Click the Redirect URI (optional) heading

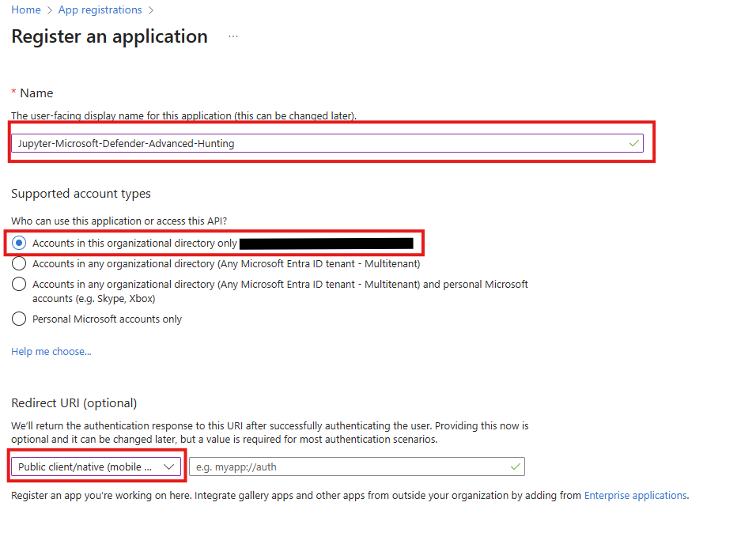click(74, 402)
